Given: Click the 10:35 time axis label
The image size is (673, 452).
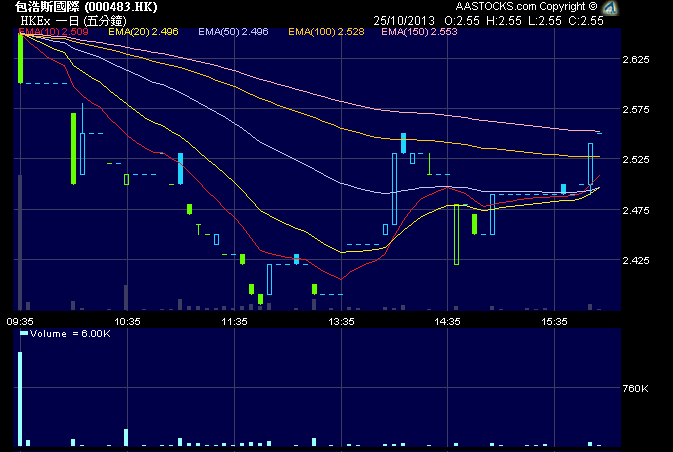Looking at the screenshot, I should (127, 322).
